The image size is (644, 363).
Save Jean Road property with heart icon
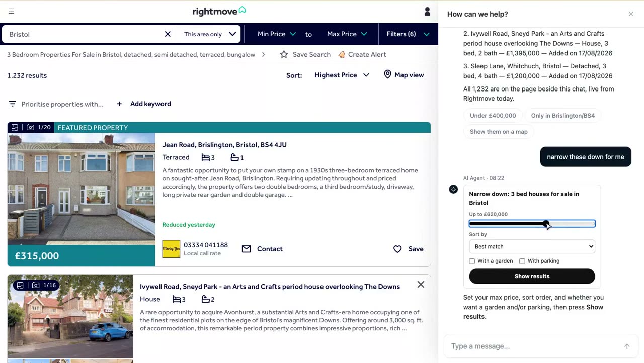(397, 249)
